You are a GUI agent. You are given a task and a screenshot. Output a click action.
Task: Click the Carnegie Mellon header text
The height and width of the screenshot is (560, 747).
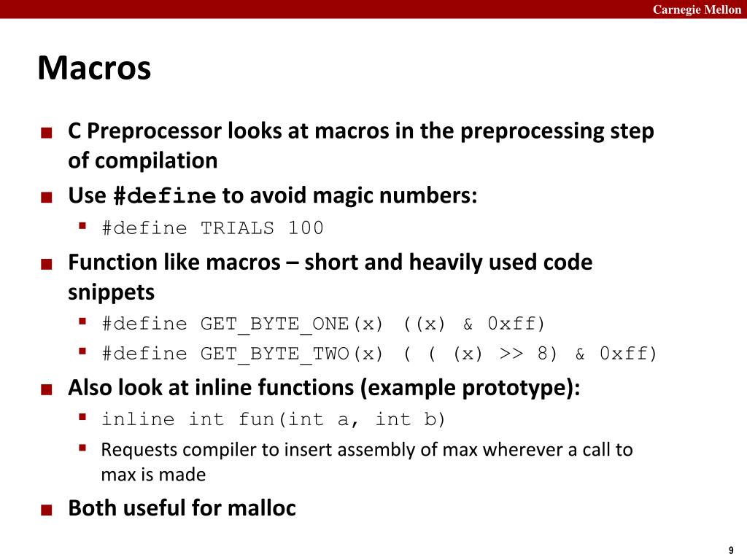(697, 9)
